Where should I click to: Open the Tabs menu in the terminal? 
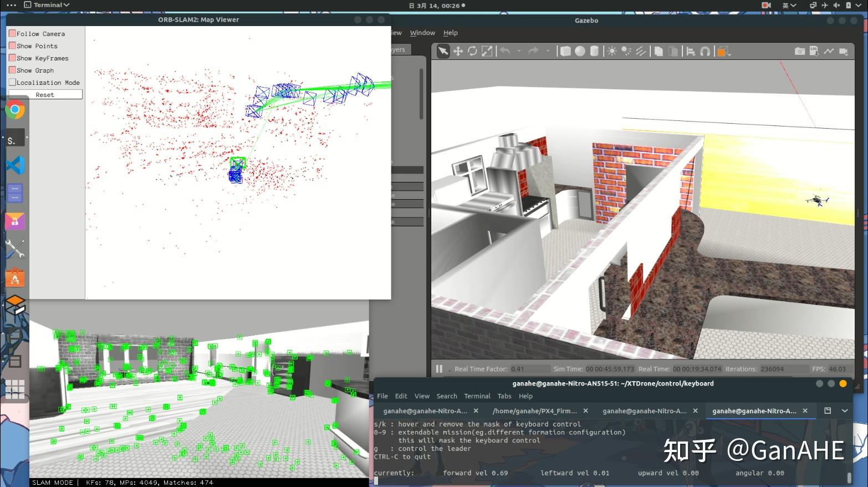(504, 396)
